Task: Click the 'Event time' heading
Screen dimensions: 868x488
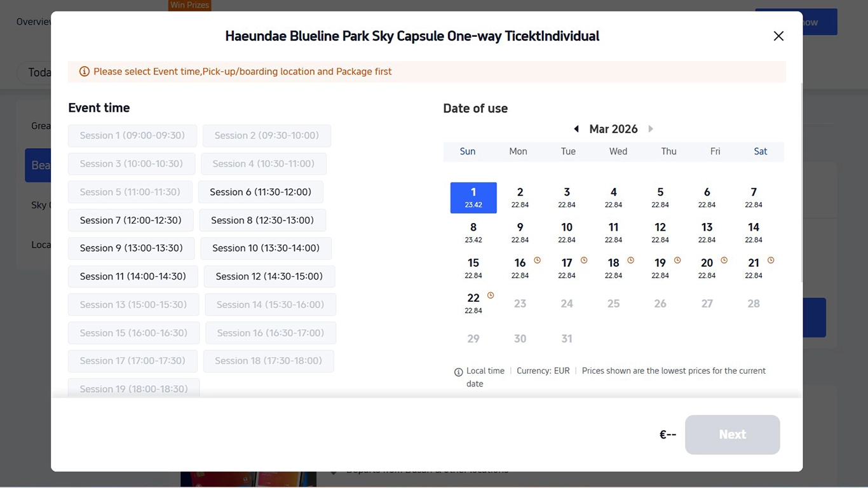Action: coord(99,108)
